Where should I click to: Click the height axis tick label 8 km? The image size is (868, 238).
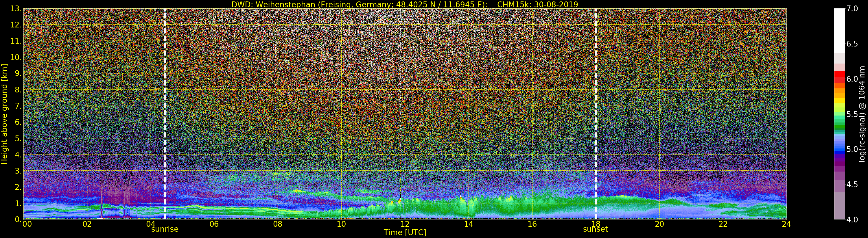pyautogui.click(x=18, y=90)
